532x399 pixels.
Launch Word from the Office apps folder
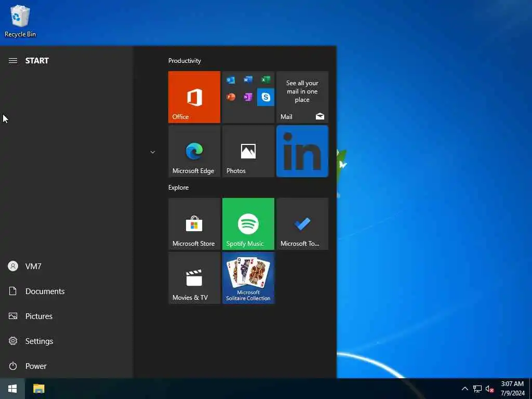(x=248, y=79)
